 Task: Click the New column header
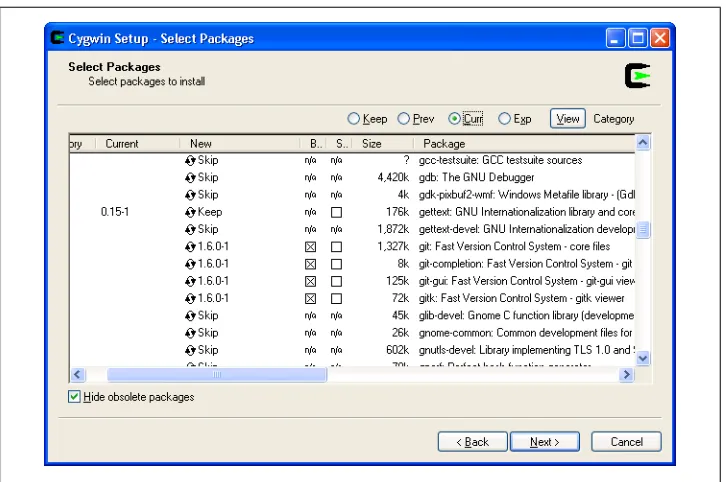click(240, 144)
